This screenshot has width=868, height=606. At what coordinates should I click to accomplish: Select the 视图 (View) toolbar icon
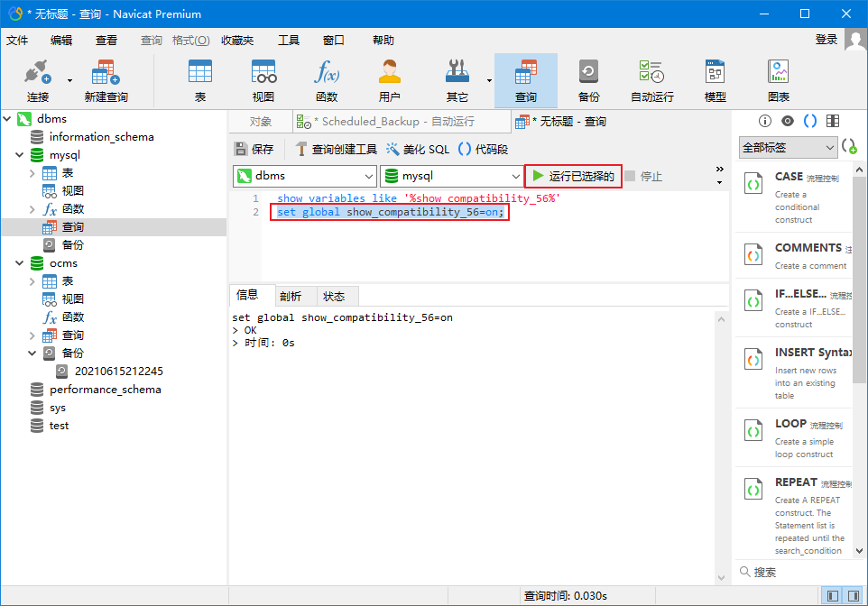pyautogui.click(x=263, y=80)
